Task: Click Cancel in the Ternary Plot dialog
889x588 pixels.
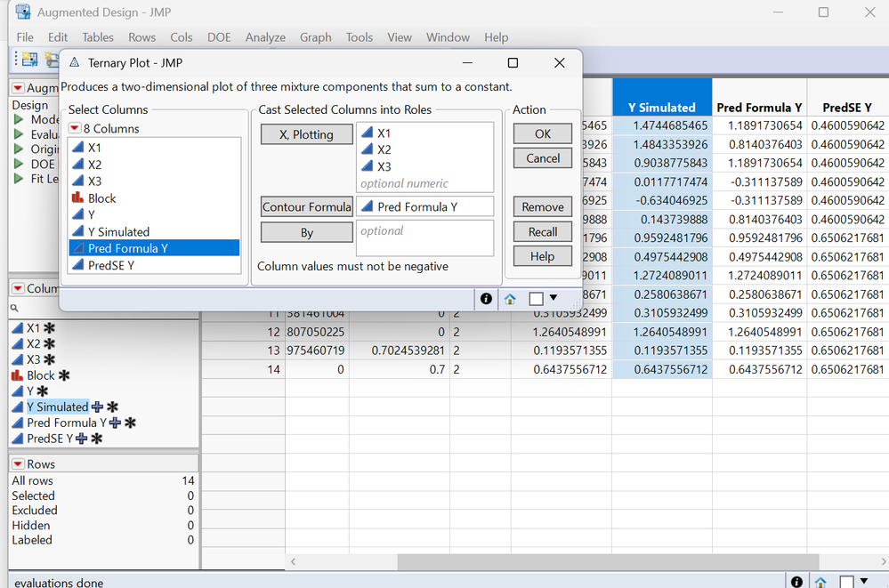Action: [x=543, y=158]
